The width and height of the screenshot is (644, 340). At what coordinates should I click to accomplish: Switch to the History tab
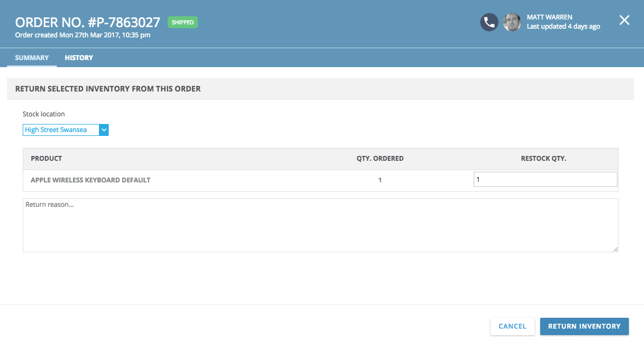coord(79,57)
